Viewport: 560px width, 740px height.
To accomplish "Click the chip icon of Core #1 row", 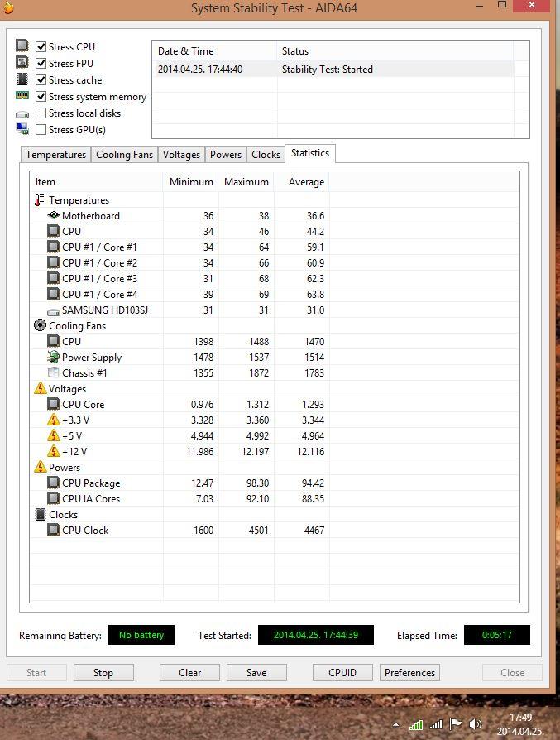I will coord(53,247).
